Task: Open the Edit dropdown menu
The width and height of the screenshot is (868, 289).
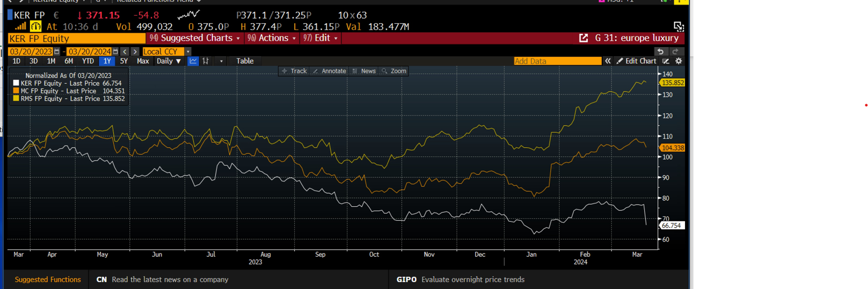Action: (x=320, y=38)
